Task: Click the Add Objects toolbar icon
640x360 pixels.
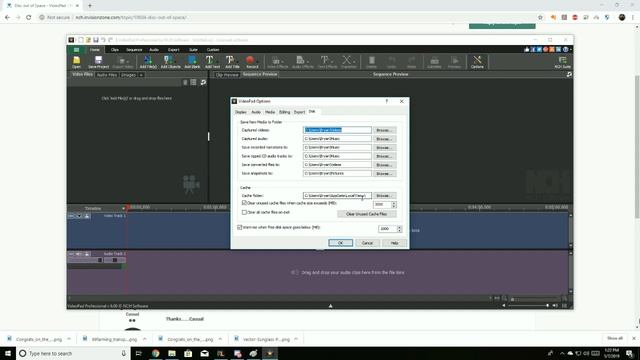Action: [x=170, y=62]
